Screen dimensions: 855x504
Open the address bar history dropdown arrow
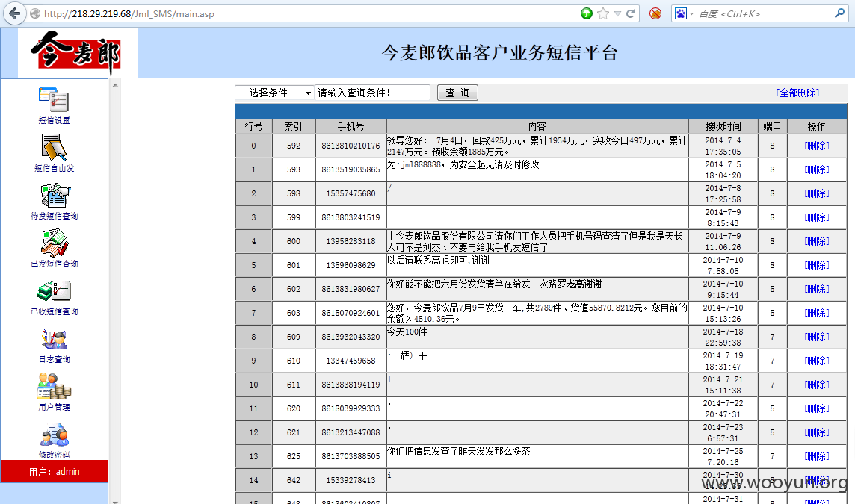(618, 13)
